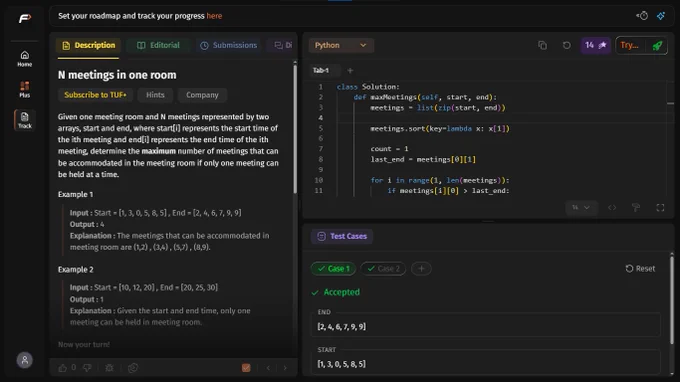Open the Python language dropdown

click(x=341, y=45)
